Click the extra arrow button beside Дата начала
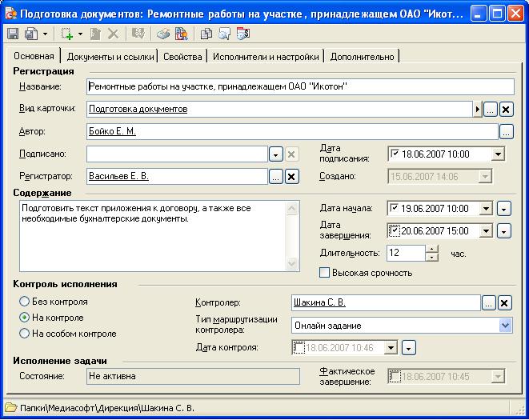This screenshot has width=529, height=420. (x=503, y=209)
